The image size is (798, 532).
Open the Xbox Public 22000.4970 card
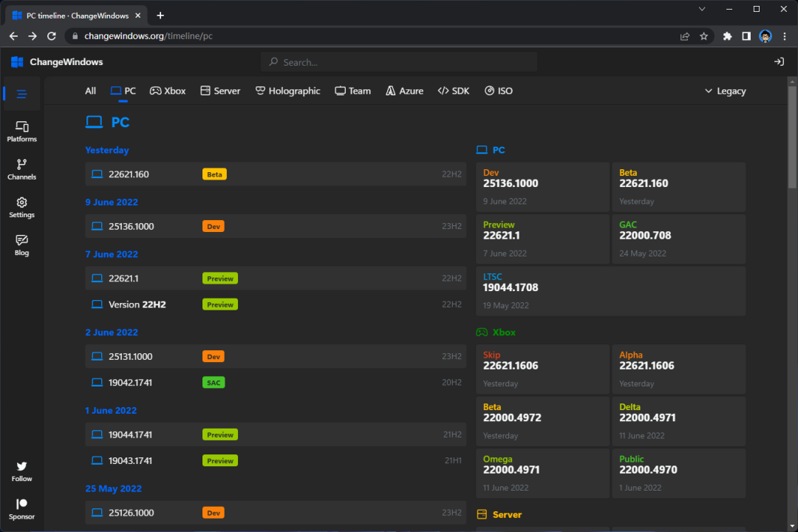[679, 473]
